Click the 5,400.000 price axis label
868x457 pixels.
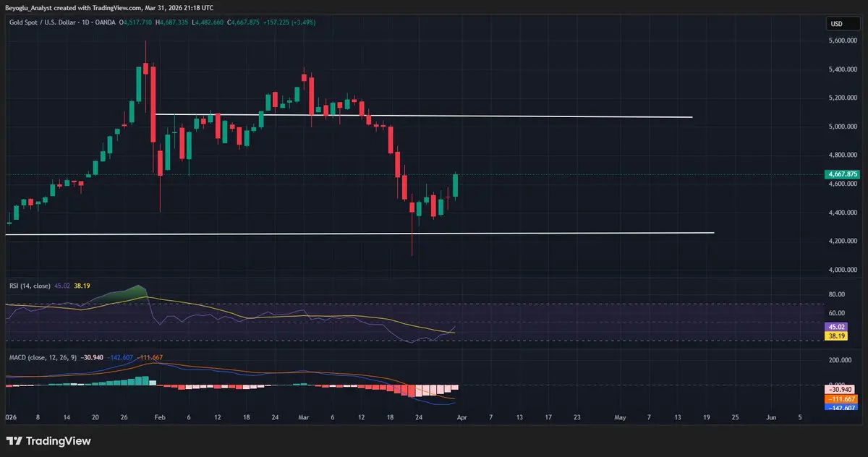844,69
